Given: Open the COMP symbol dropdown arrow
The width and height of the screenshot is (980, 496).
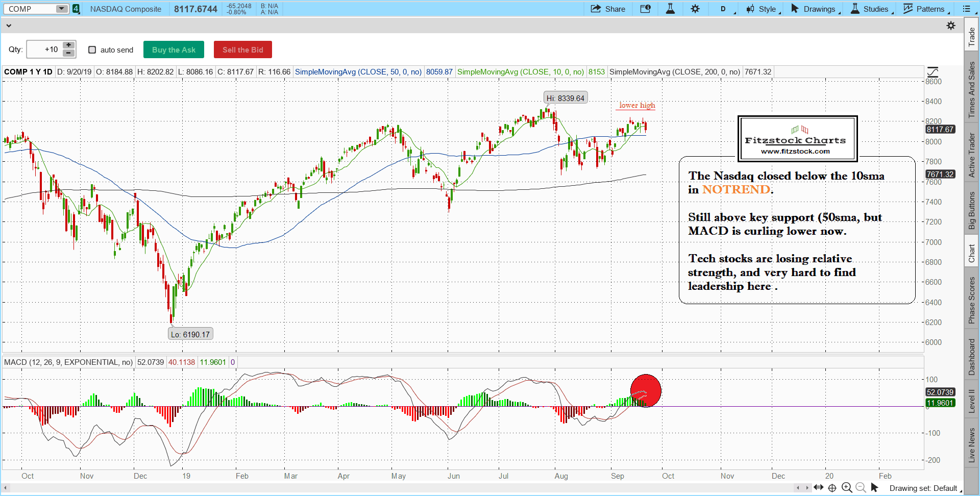Looking at the screenshot, I should point(61,9).
